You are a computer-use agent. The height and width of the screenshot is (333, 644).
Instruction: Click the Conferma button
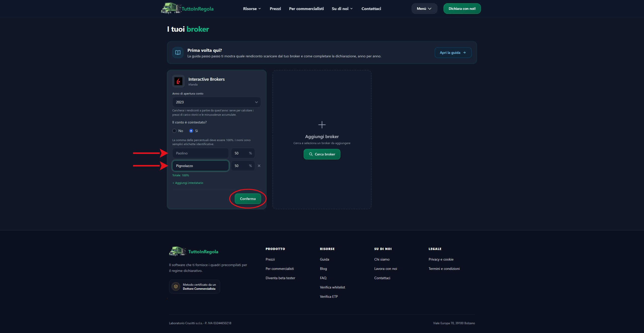pos(248,199)
